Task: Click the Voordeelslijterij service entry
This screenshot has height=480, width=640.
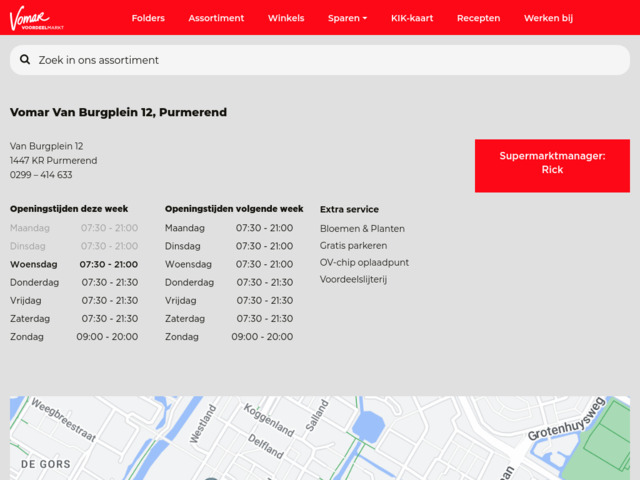Action: click(353, 279)
